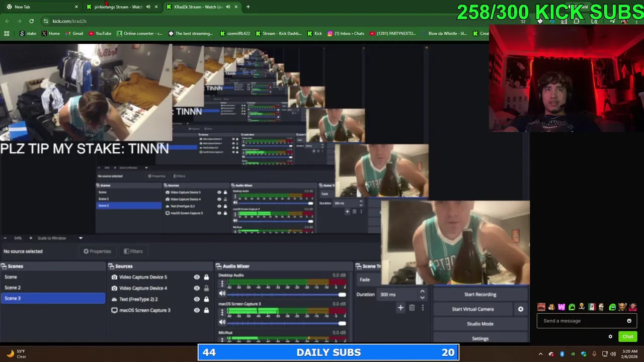Open a new browser tab with plus
Image resolution: width=644 pixels, height=362 pixels.
(x=248, y=7)
